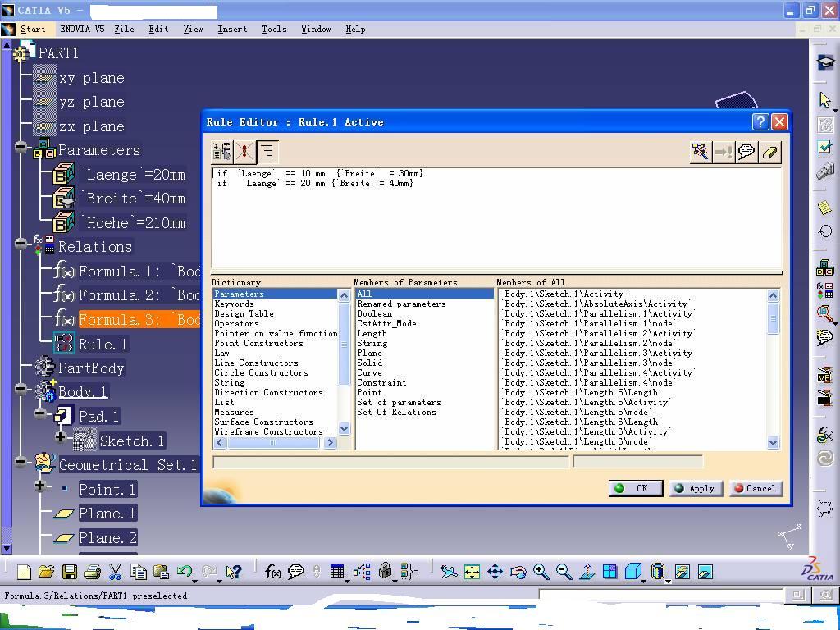
Task: Select Operators in the Dictionary list
Action: click(236, 323)
